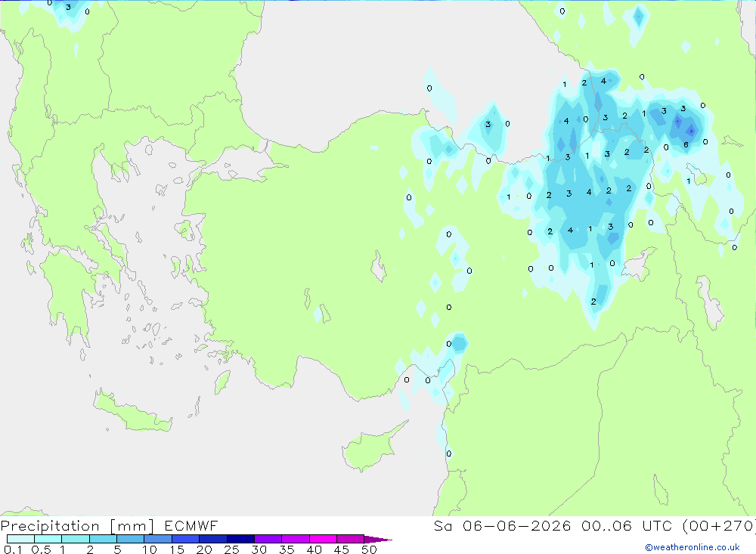Image resolution: width=756 pixels, height=554 pixels.
Task: Click the '45' legend scale label
Action: (x=342, y=549)
